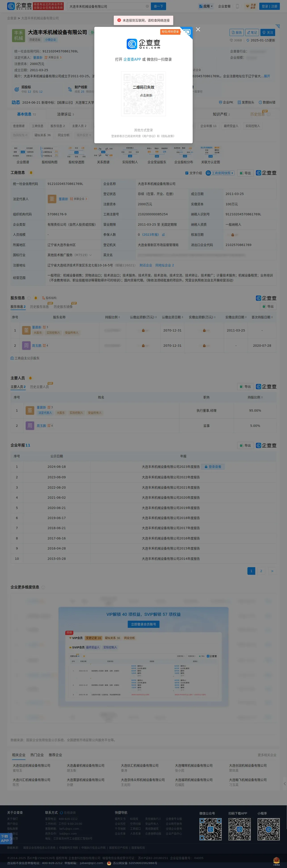
Task: Click the 企查查 logo in header
Action: tap(19, 6)
